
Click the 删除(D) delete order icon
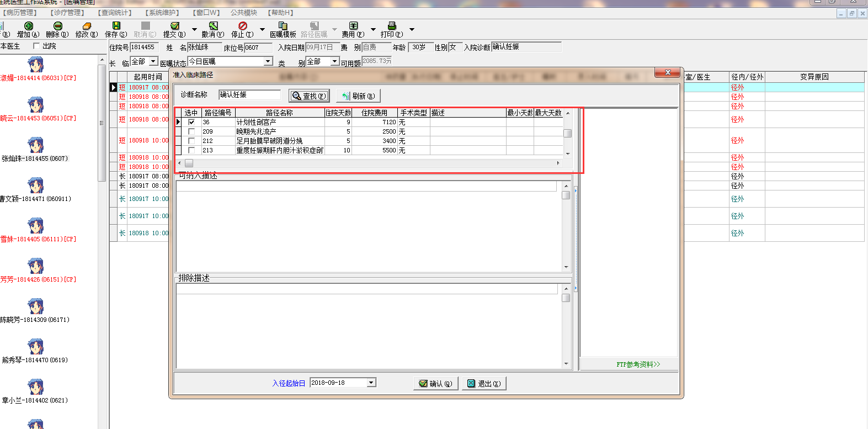pos(58,25)
